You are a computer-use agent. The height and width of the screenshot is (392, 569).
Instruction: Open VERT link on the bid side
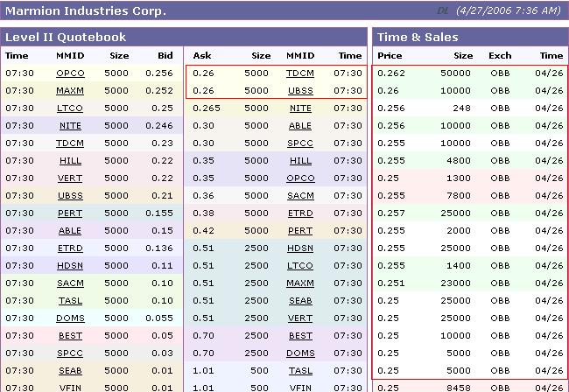[x=70, y=178]
